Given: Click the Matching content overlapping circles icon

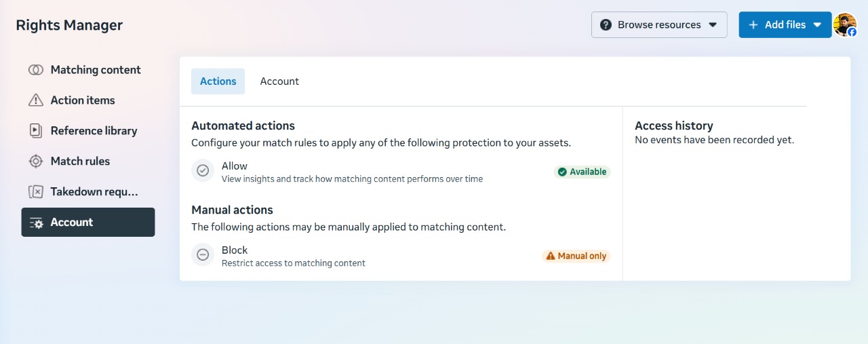Looking at the screenshot, I should 36,70.
